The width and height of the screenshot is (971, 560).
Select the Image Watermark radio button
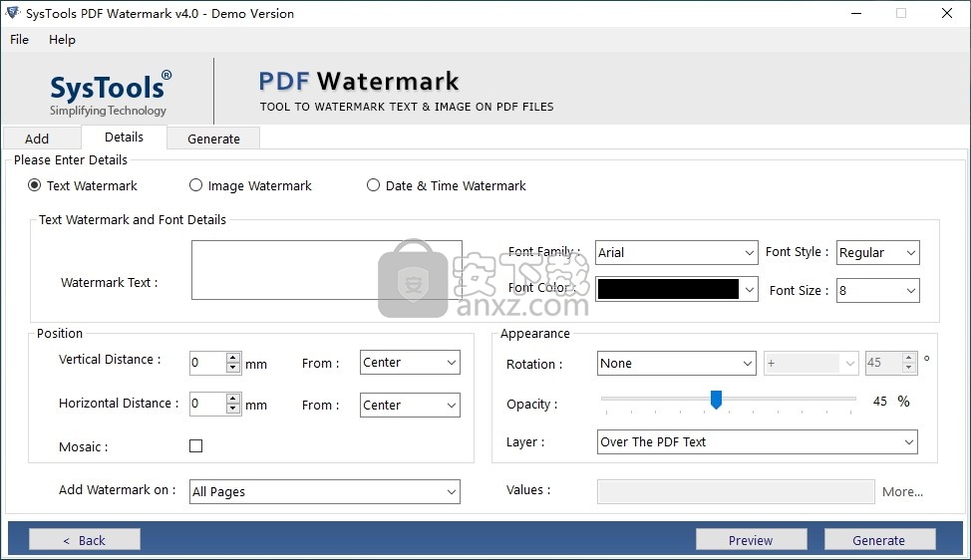(x=195, y=185)
